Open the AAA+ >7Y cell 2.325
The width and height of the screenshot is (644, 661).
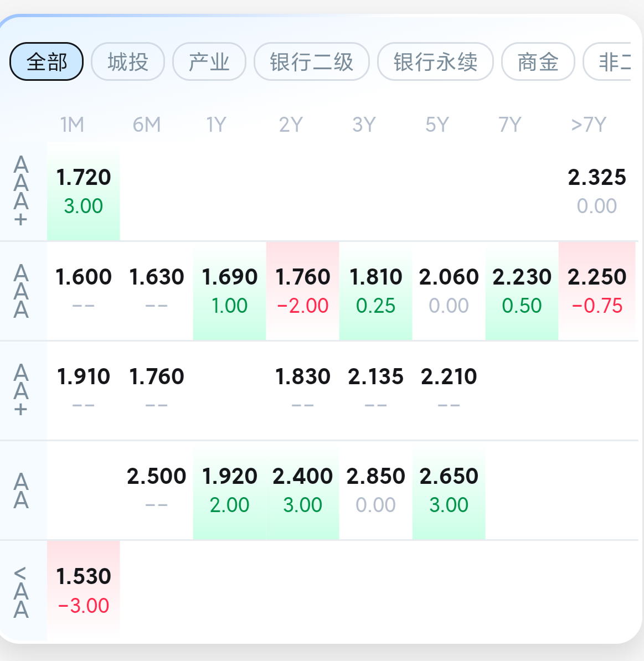(x=597, y=192)
